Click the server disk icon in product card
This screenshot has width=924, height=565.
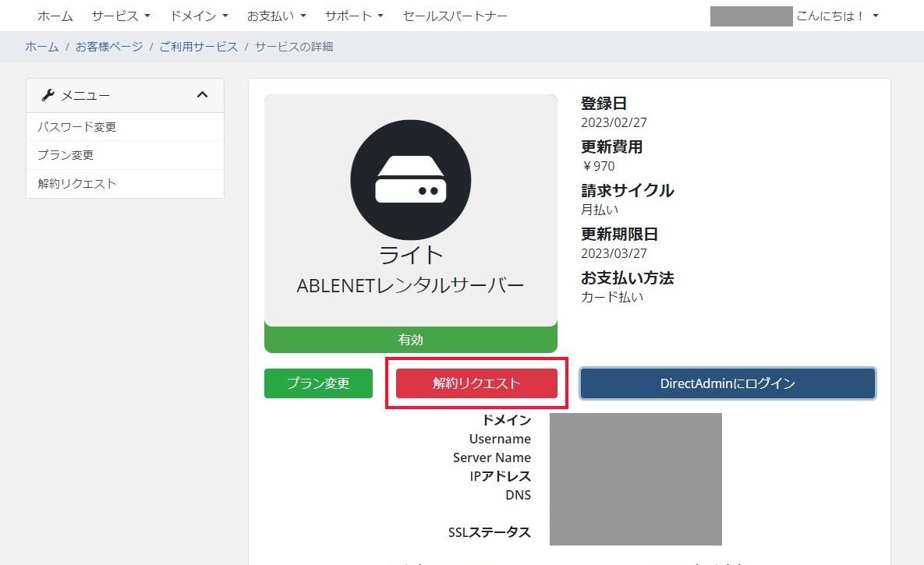[x=411, y=180]
